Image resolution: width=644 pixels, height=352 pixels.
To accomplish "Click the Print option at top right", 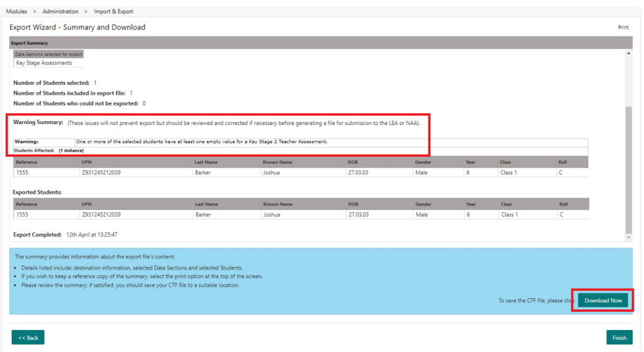I will [x=623, y=28].
